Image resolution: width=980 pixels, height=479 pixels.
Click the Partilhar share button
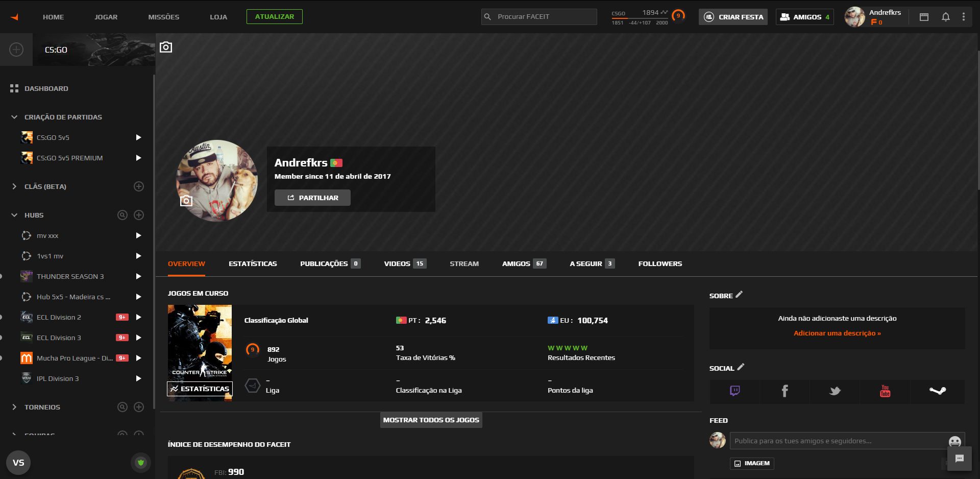click(312, 198)
